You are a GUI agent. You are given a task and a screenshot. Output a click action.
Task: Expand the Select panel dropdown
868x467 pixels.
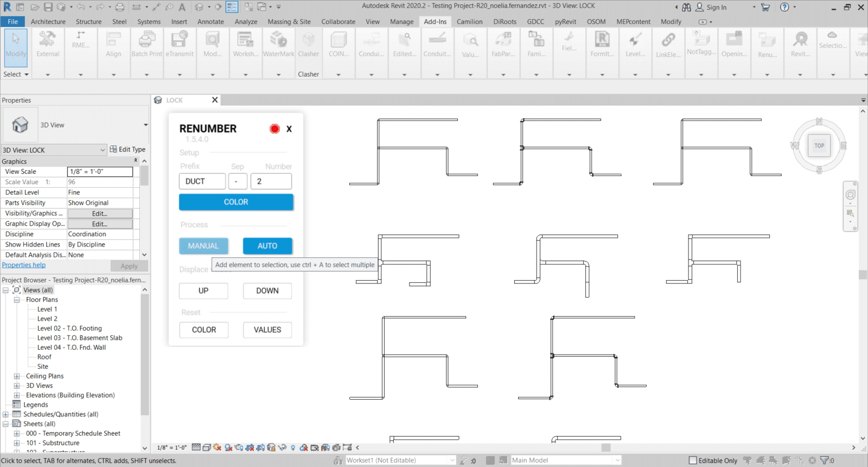[x=16, y=74]
